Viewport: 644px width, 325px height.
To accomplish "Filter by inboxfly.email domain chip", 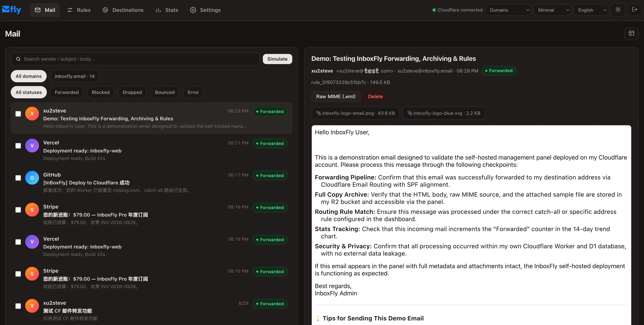I will coord(75,76).
